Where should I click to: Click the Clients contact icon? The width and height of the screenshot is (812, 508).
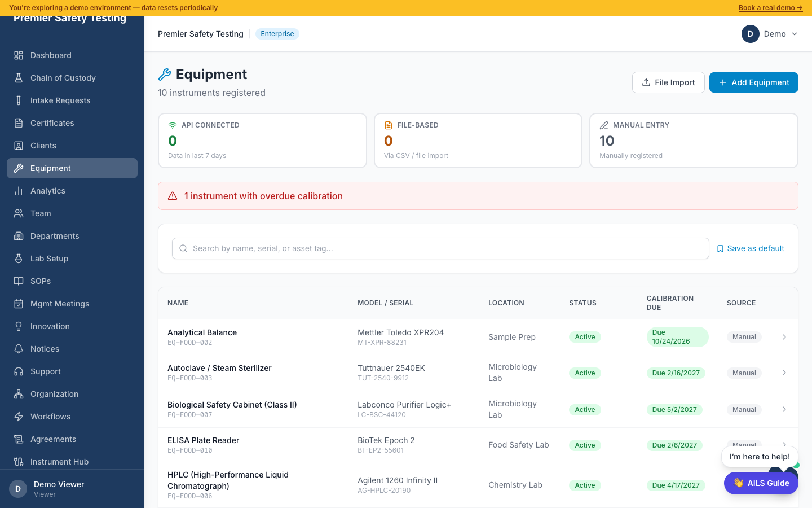[19, 146]
